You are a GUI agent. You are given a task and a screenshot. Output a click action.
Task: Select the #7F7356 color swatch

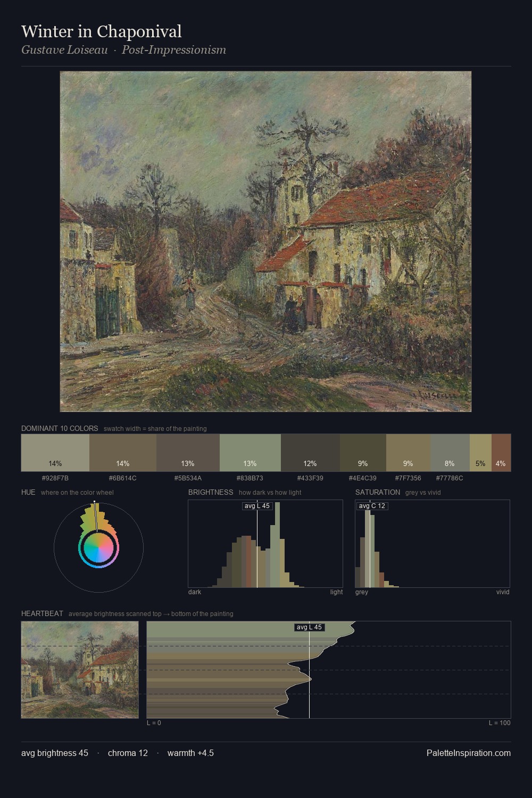tap(408, 453)
